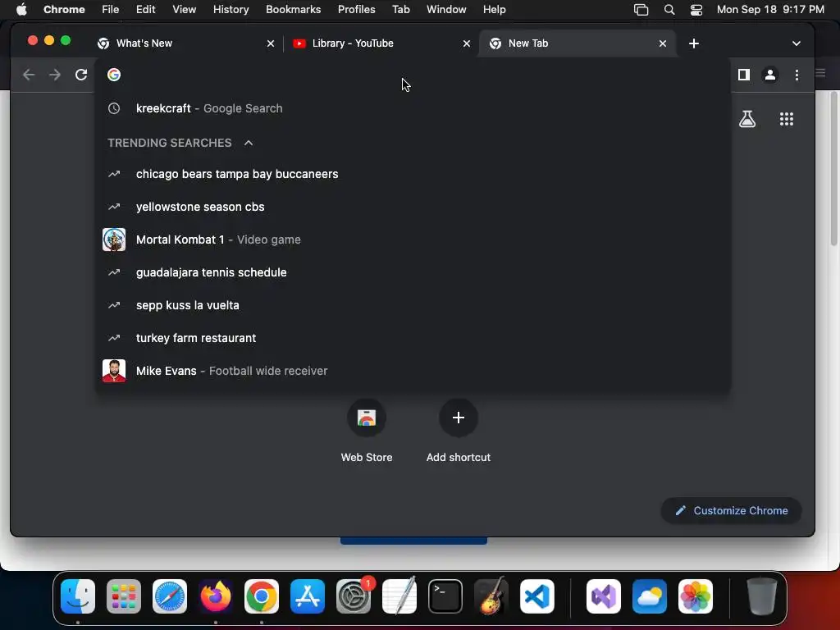Screen dimensions: 840x630
Task: Select turkey farm restaurant suggestion
Action: tap(413, 338)
